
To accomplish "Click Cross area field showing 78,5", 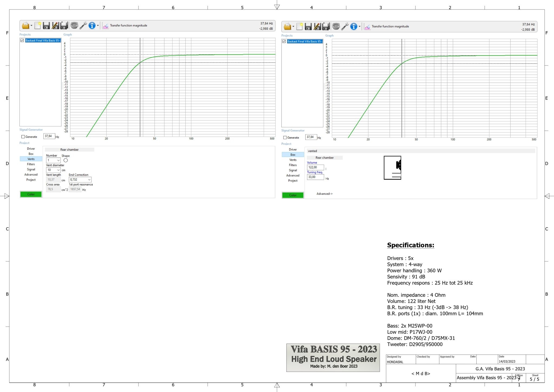I will [x=53, y=189].
